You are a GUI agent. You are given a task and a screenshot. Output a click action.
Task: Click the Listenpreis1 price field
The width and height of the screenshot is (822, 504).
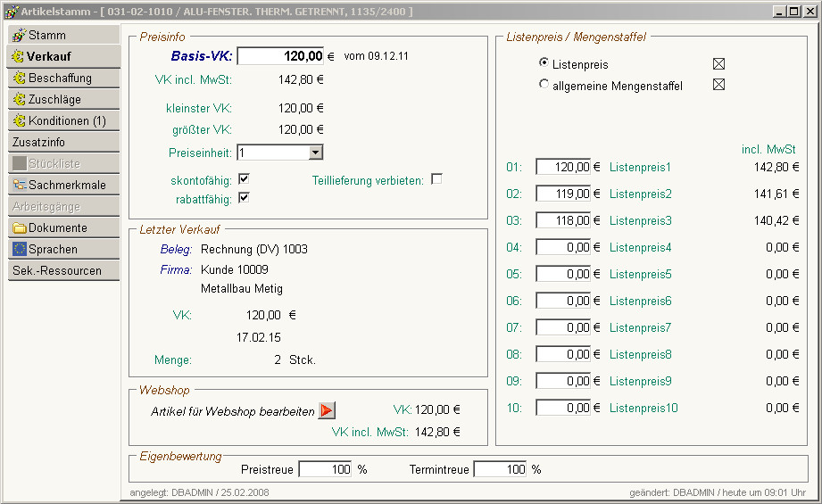pos(563,167)
